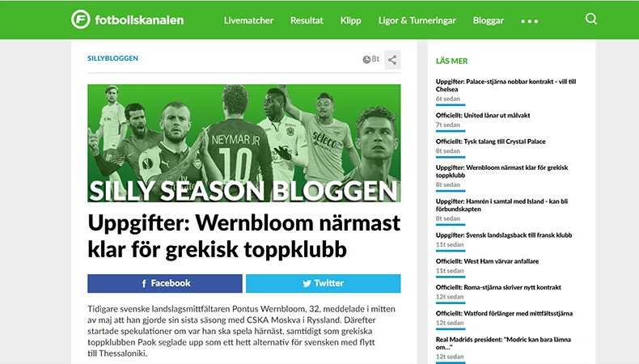Image resolution: width=639 pixels, height=364 pixels.
Task: Read Palace-stjärna nobbar kontrakt article
Action: [506, 85]
